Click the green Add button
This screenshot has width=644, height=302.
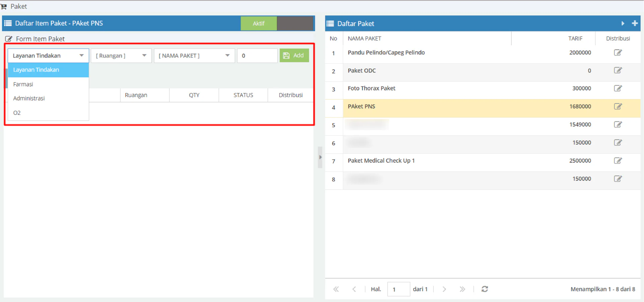294,56
